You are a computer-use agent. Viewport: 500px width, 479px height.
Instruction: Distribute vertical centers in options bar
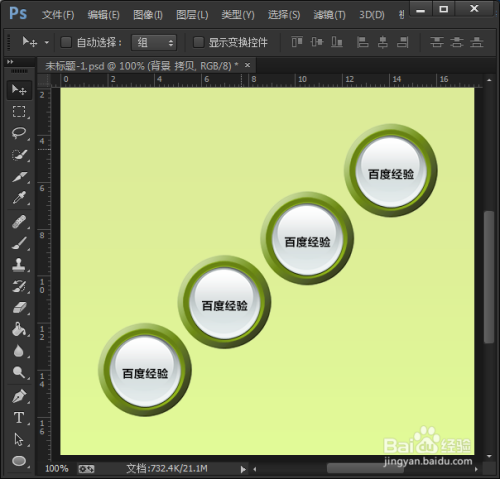click(x=457, y=42)
